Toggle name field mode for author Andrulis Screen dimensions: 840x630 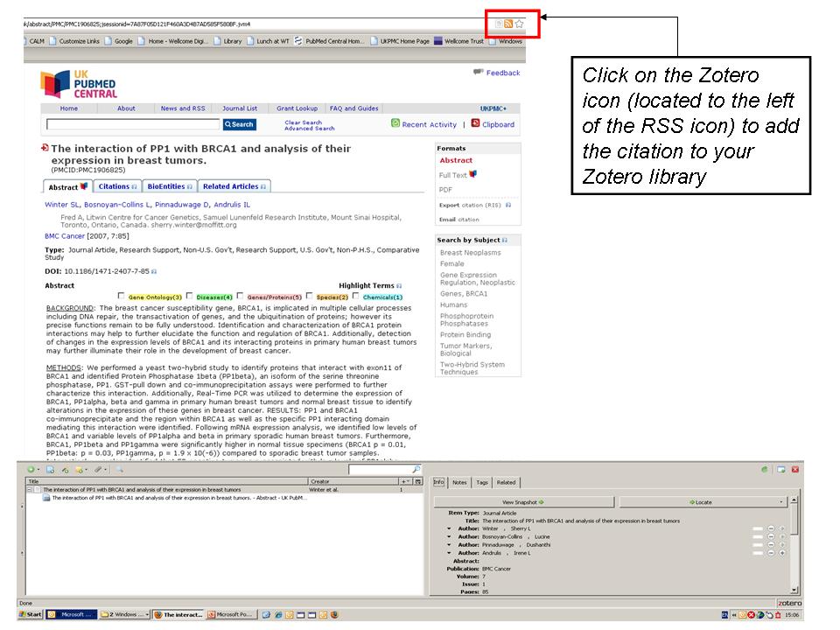pos(758,553)
